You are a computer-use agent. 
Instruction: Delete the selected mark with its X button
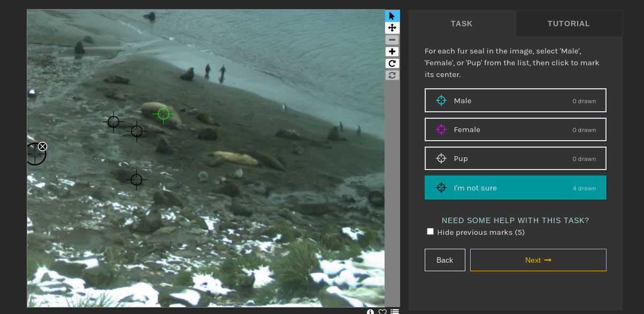(x=43, y=147)
